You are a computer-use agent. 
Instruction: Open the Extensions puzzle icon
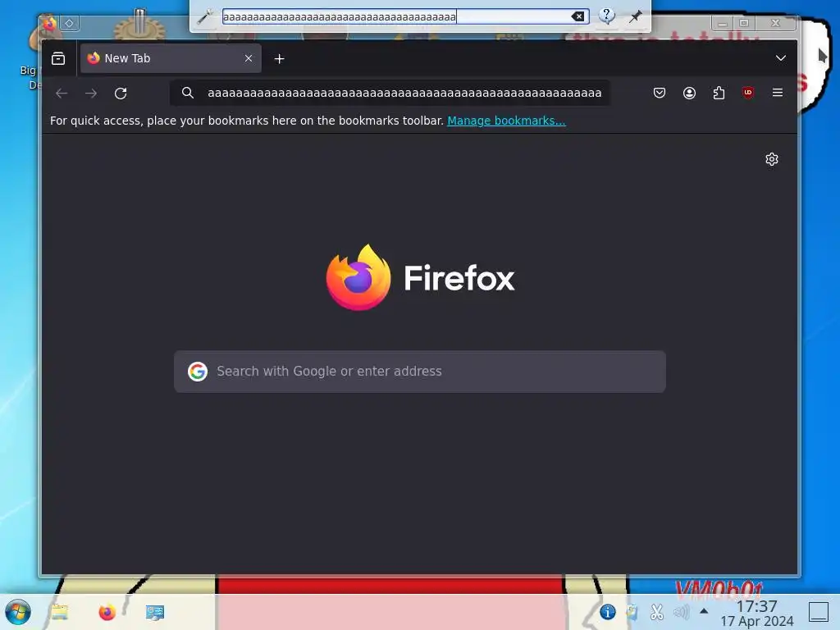click(x=719, y=93)
